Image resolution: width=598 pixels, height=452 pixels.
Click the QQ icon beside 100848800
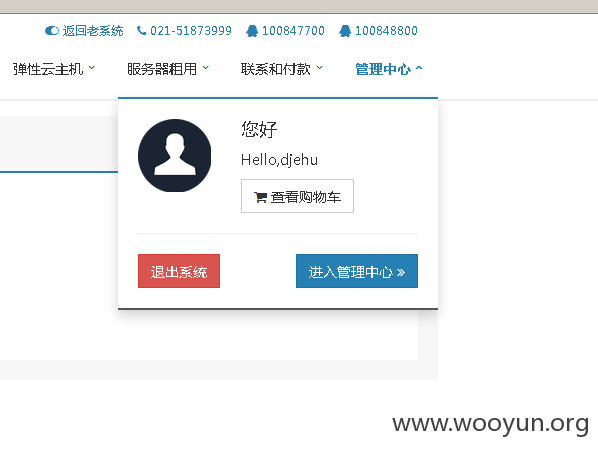click(x=345, y=31)
